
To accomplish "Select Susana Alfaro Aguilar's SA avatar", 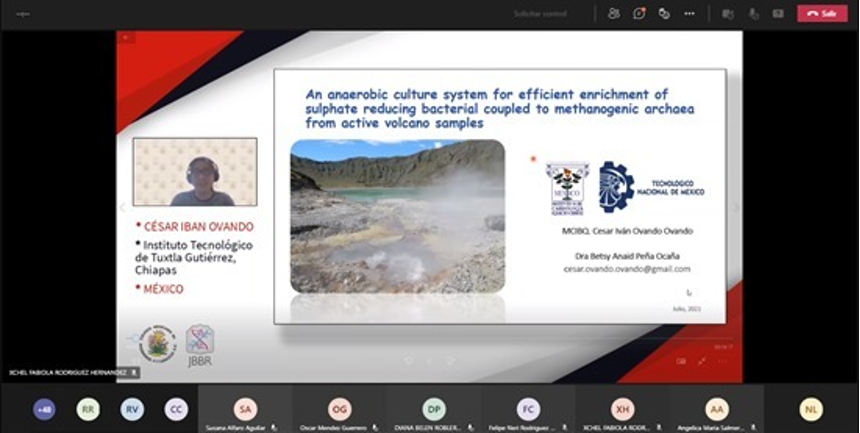I will pyautogui.click(x=245, y=409).
